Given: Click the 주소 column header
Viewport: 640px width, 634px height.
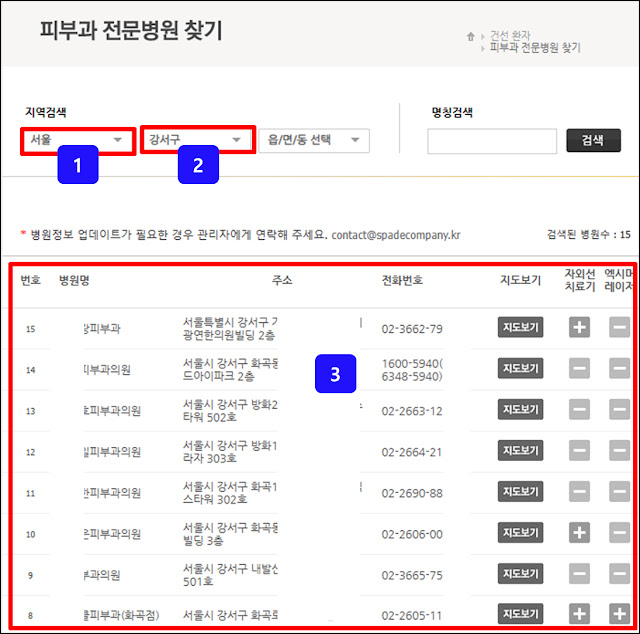Looking at the screenshot, I should coord(282,280).
